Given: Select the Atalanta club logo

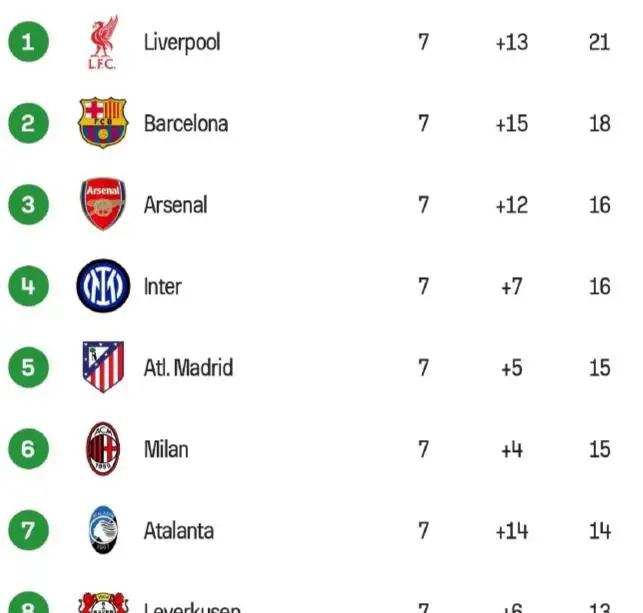Looking at the screenshot, I should pyautogui.click(x=102, y=530).
